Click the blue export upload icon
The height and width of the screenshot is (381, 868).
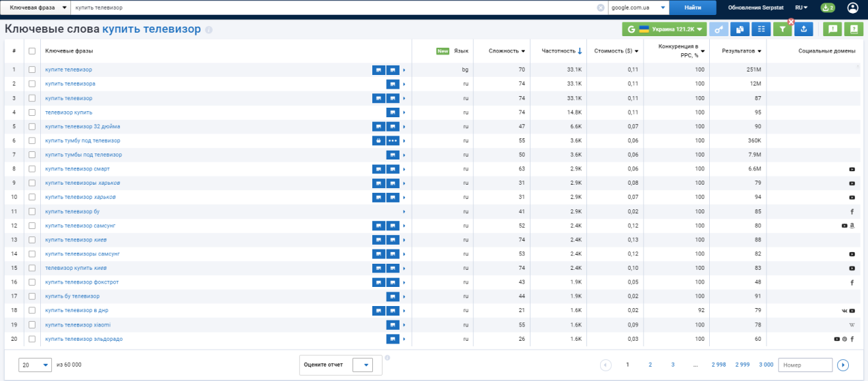[x=804, y=29]
